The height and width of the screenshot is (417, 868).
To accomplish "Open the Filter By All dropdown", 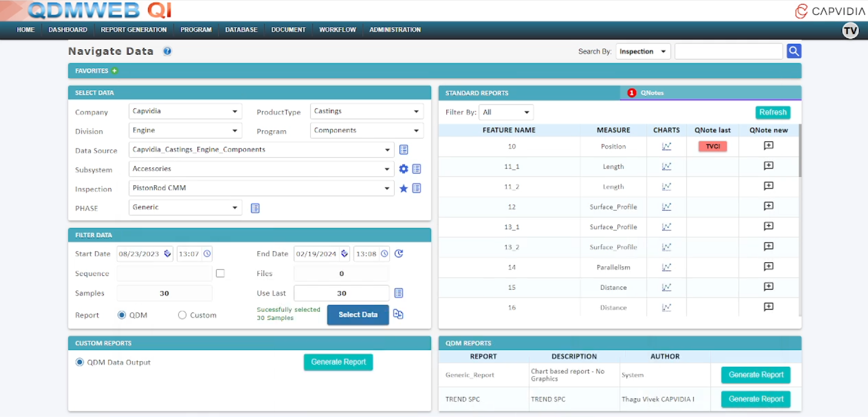I will click(x=506, y=112).
